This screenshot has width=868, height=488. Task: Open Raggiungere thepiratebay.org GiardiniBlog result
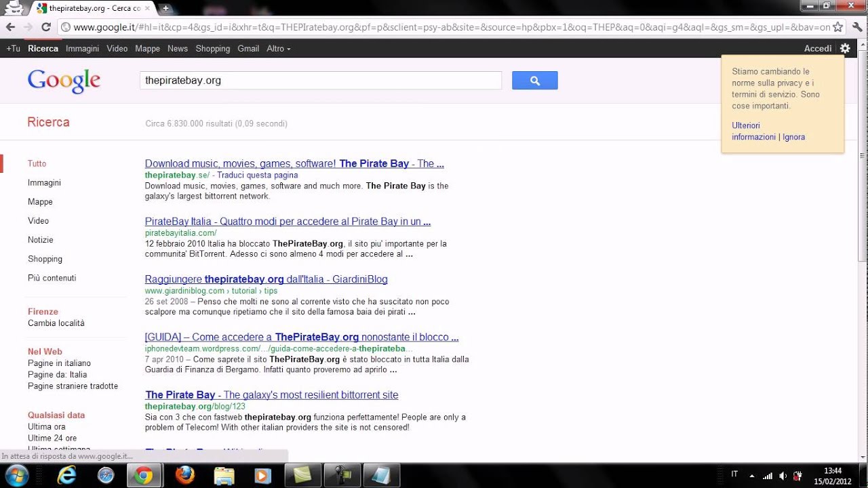266,279
